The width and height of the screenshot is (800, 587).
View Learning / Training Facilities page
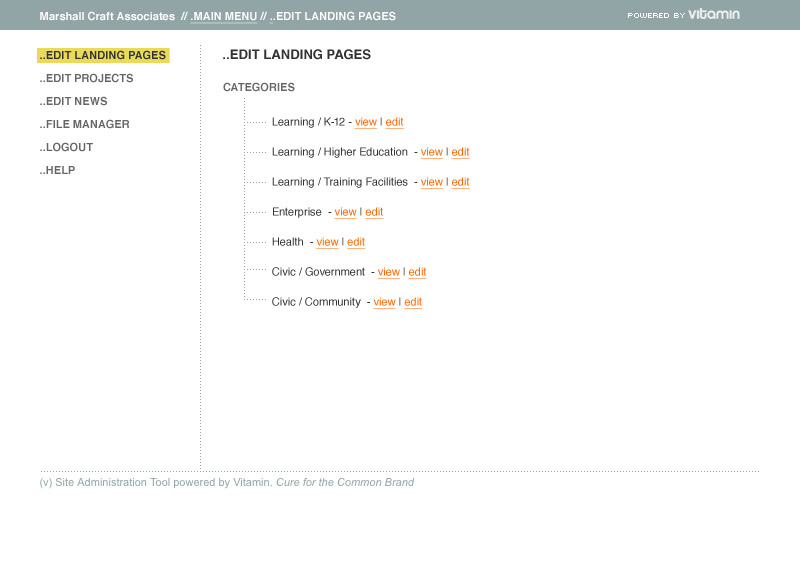(431, 182)
